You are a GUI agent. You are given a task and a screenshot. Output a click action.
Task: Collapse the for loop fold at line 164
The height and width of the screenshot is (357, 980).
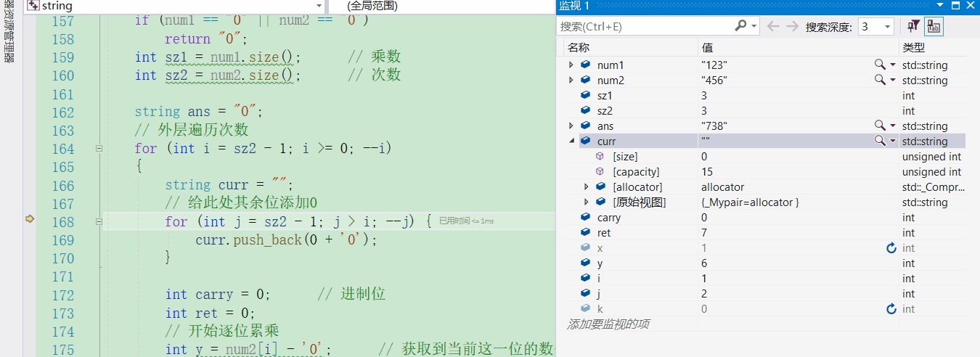point(99,149)
